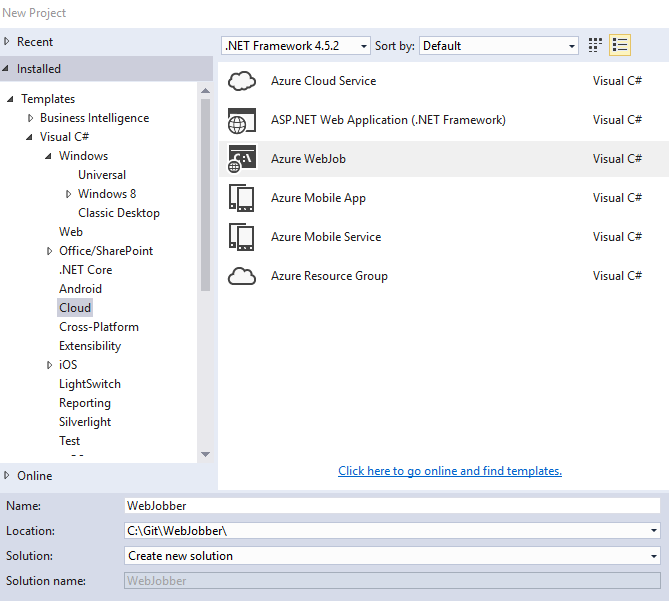Click the Location path text field
The height and width of the screenshot is (601, 669).
point(386,531)
